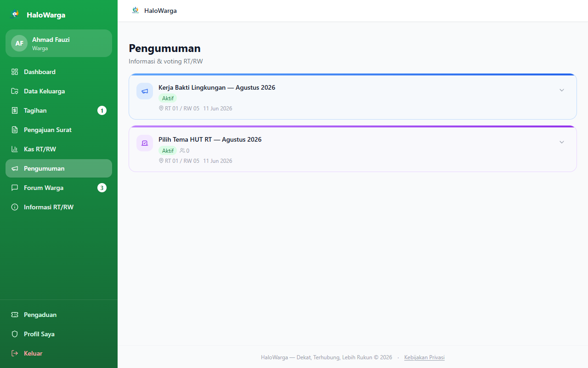This screenshot has height=368, width=588.
Task: Click the blue megaphone icon on Kerja Bakti card
Action: point(145,91)
